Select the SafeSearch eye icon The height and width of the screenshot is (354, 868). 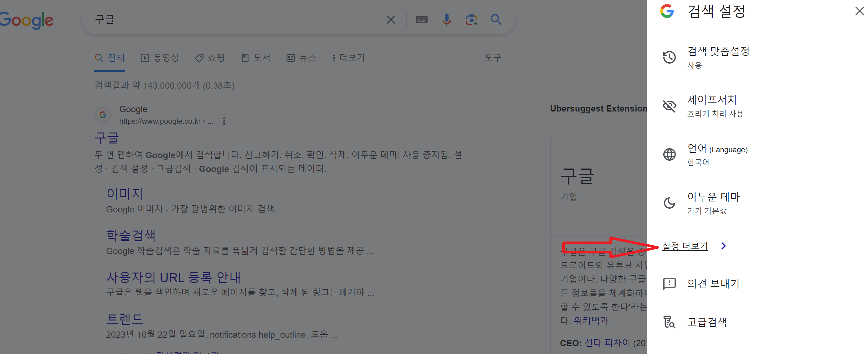(670, 106)
